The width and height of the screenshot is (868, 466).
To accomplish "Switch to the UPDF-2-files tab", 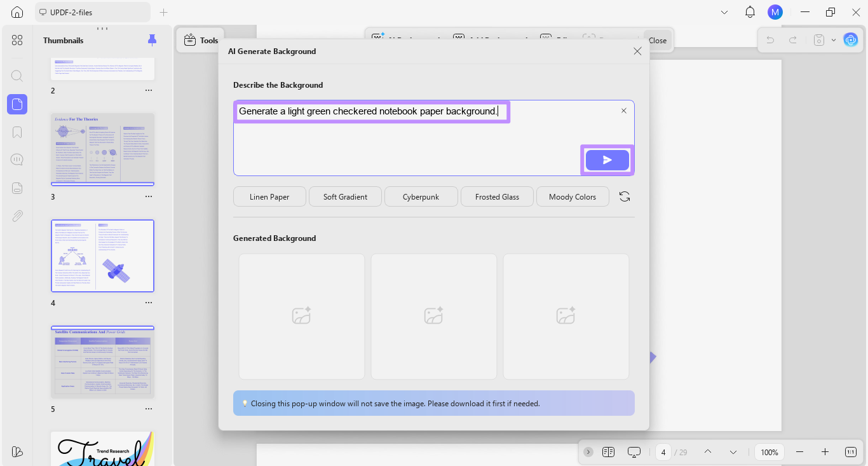I will click(x=93, y=12).
